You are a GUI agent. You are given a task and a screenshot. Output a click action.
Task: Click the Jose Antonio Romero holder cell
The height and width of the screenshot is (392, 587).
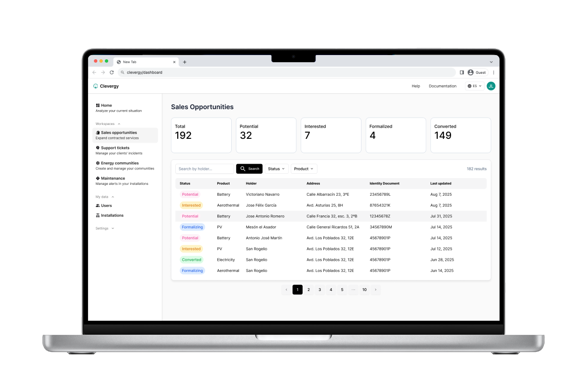point(265,216)
